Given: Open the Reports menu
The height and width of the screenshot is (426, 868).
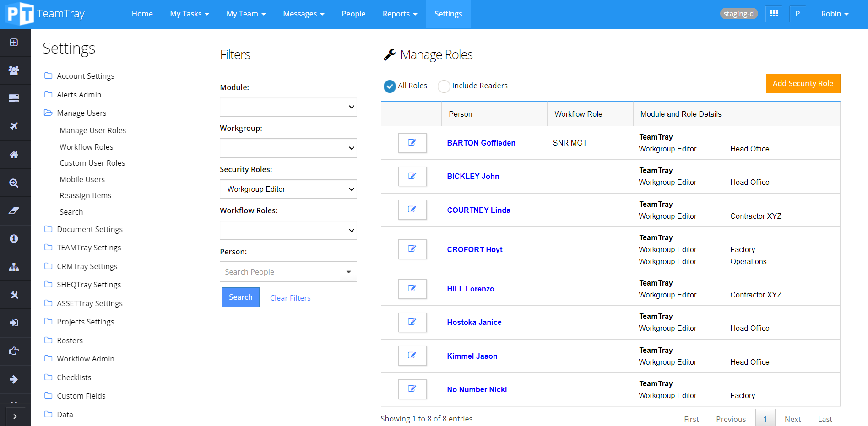Looking at the screenshot, I should [400, 14].
